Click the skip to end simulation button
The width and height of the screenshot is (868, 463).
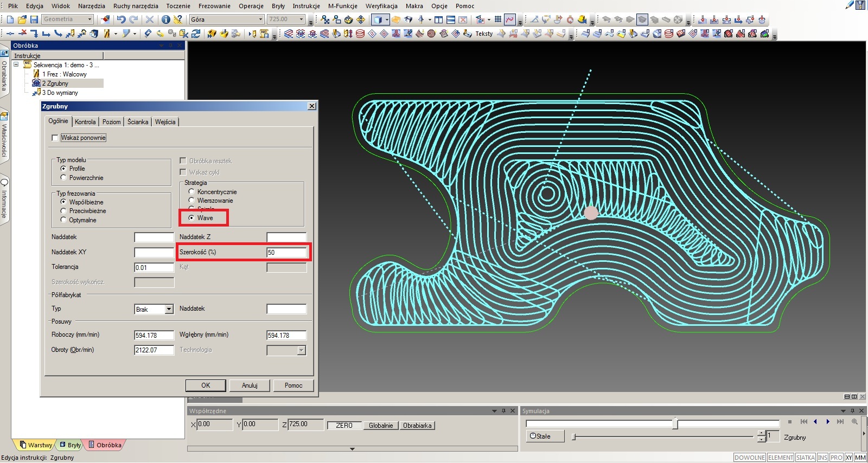(x=840, y=421)
